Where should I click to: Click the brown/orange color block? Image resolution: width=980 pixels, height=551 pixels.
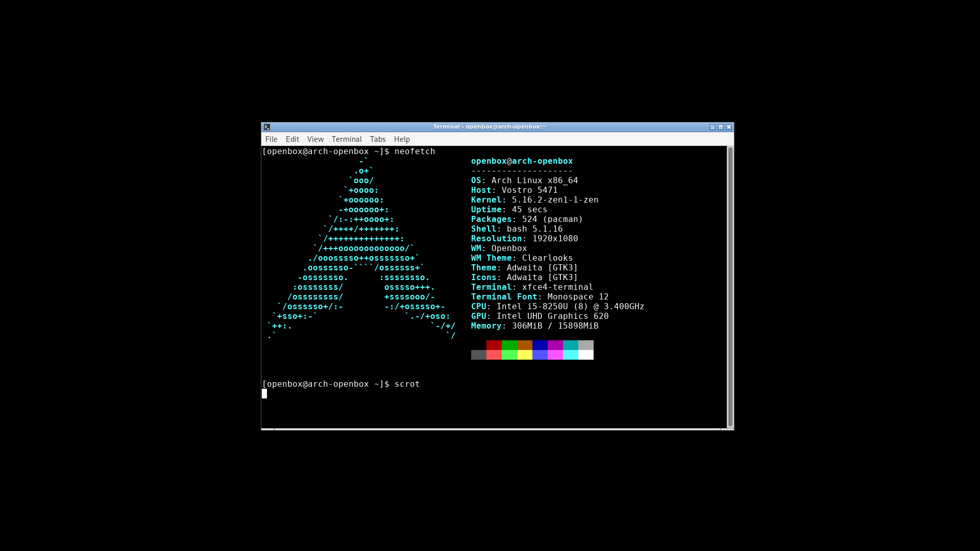click(x=525, y=345)
